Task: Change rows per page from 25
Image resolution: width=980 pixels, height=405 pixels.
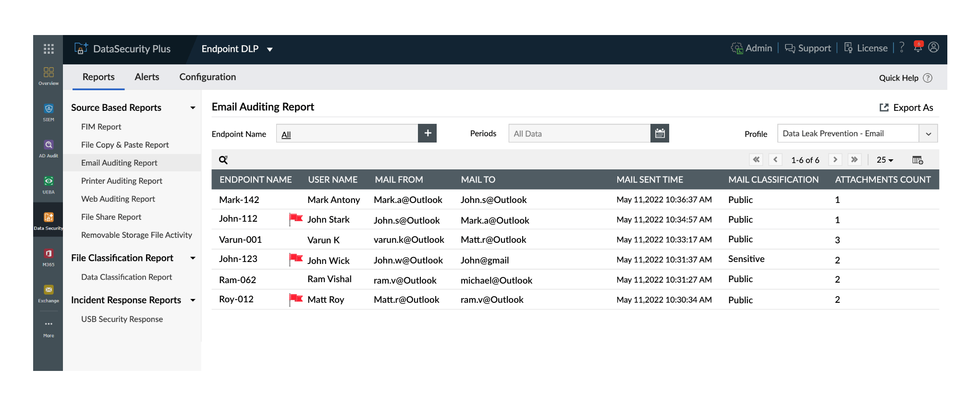Action: point(885,160)
